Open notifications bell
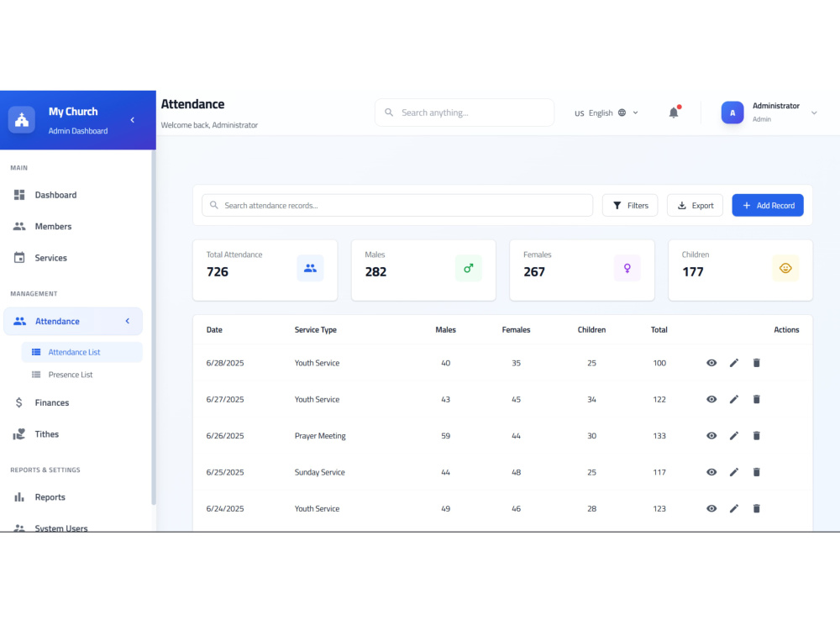 coord(674,113)
